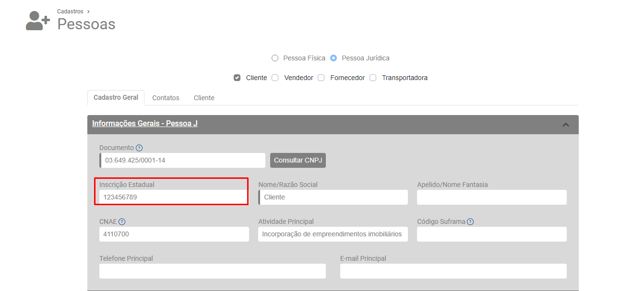Select the E-mail Principal input field
Viewport: 644px width, 291px height.
click(x=453, y=271)
